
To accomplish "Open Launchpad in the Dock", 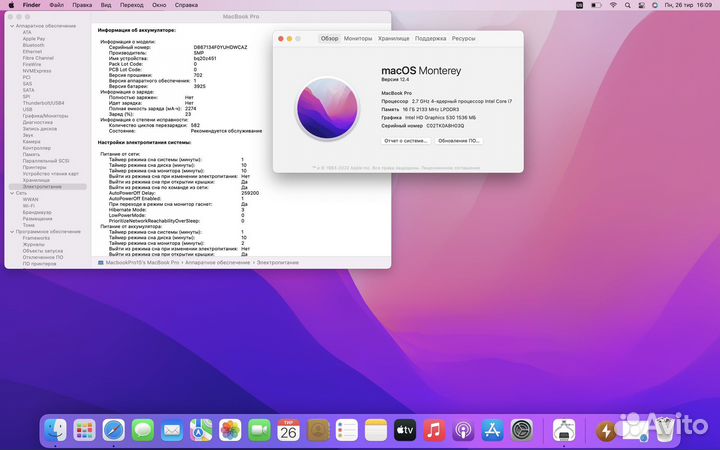I will tap(84, 431).
